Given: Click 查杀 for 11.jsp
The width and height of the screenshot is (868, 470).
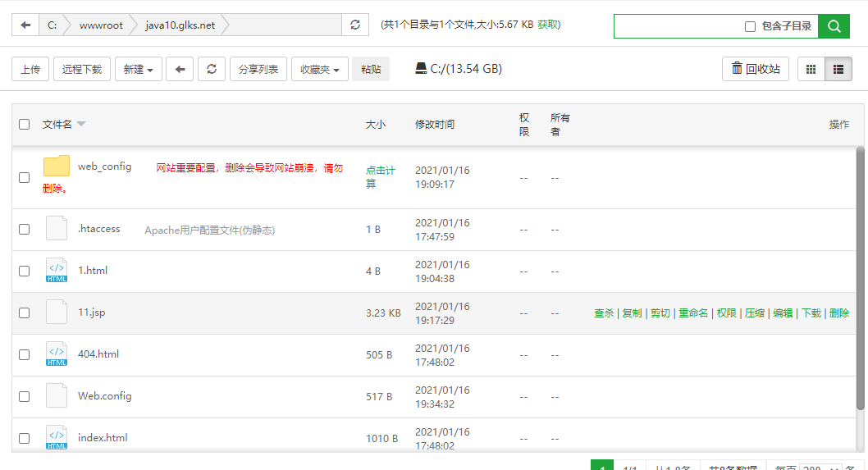Looking at the screenshot, I should point(604,313).
